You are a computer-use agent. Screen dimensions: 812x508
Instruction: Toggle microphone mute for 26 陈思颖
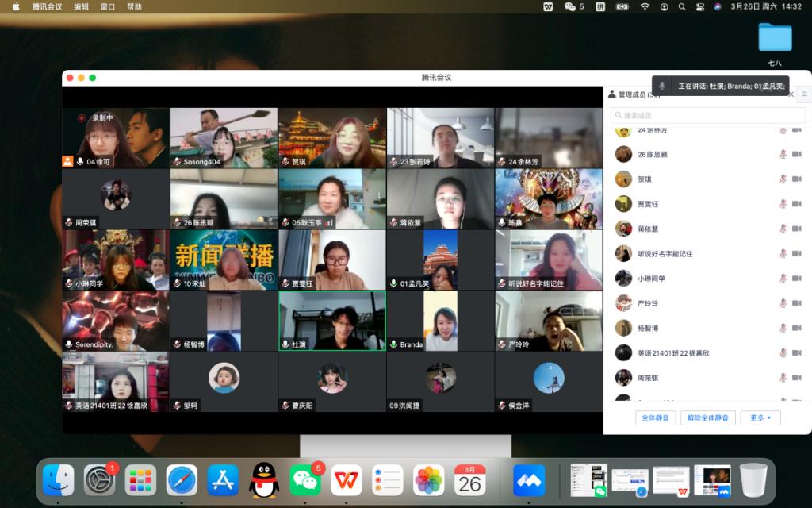click(783, 154)
